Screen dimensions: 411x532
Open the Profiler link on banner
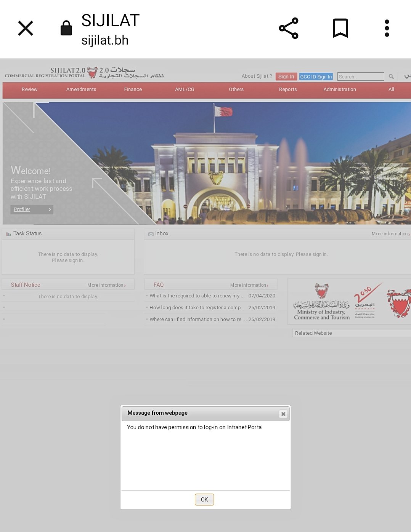click(22, 209)
